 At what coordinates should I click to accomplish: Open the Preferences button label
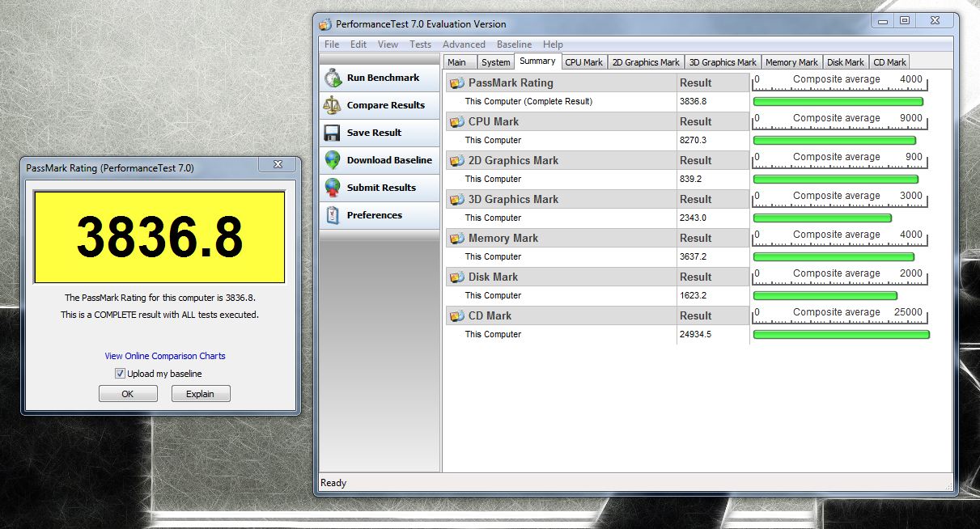coord(375,215)
